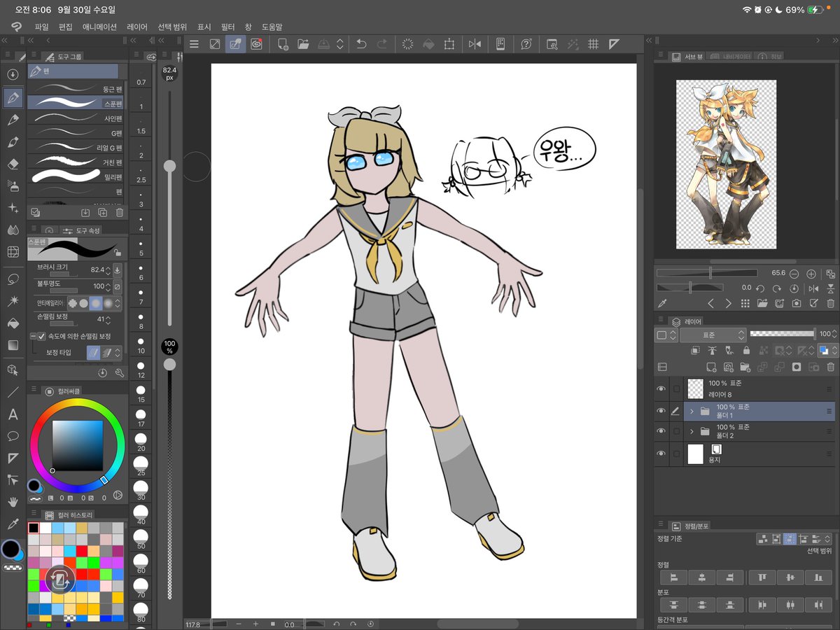Click the zoom-in plus icon in Sub View panel
Screen dimensions: 840x630
click(811, 274)
